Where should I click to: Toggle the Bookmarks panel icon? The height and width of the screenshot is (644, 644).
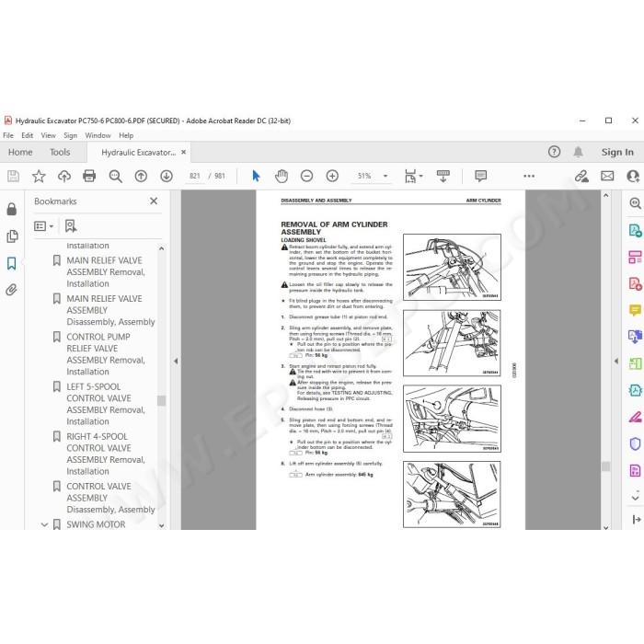click(11, 263)
